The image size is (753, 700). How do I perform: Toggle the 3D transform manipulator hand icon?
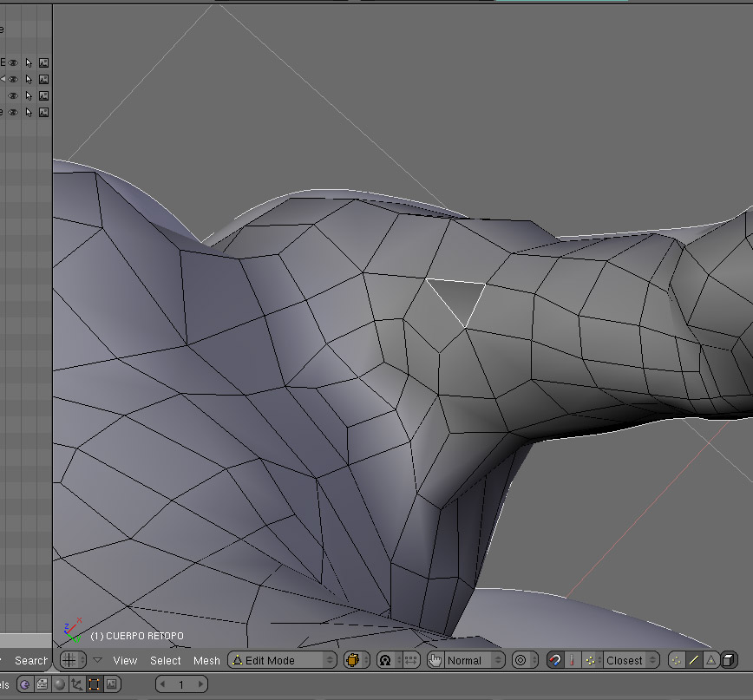coord(435,660)
